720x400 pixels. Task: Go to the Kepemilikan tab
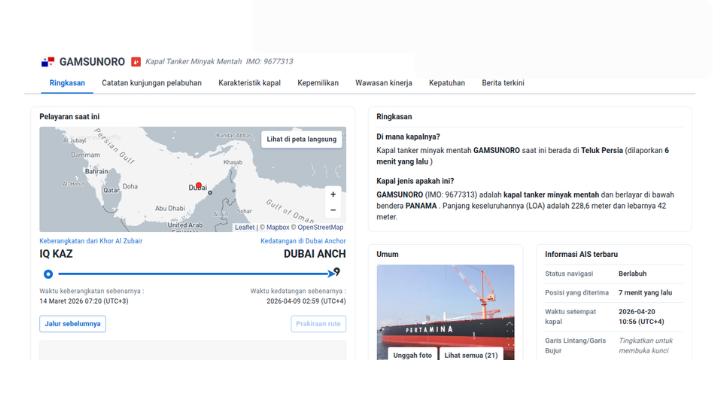pyautogui.click(x=318, y=82)
